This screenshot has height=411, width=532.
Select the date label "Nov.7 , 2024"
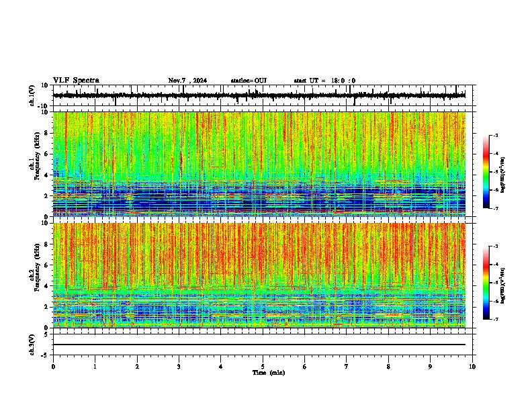coord(187,81)
